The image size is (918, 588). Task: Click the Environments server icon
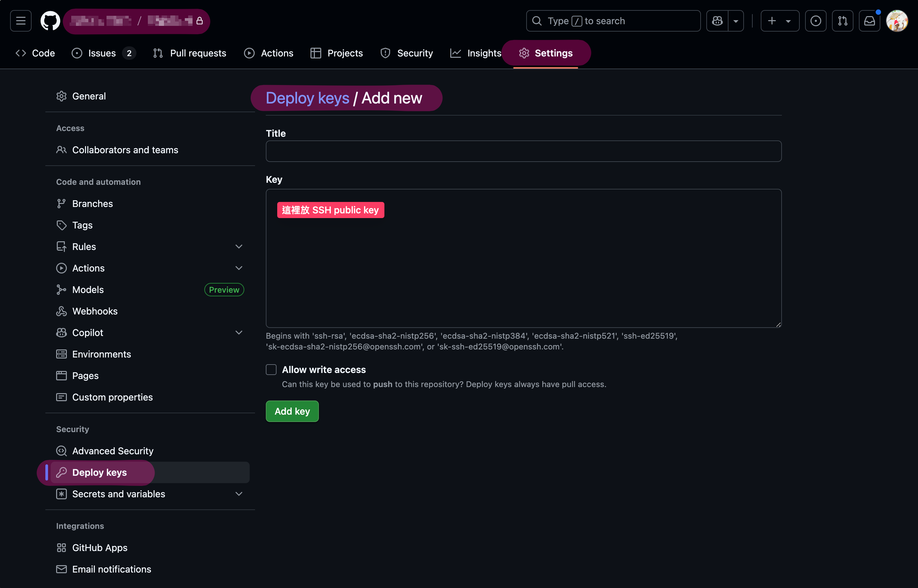[x=61, y=354]
